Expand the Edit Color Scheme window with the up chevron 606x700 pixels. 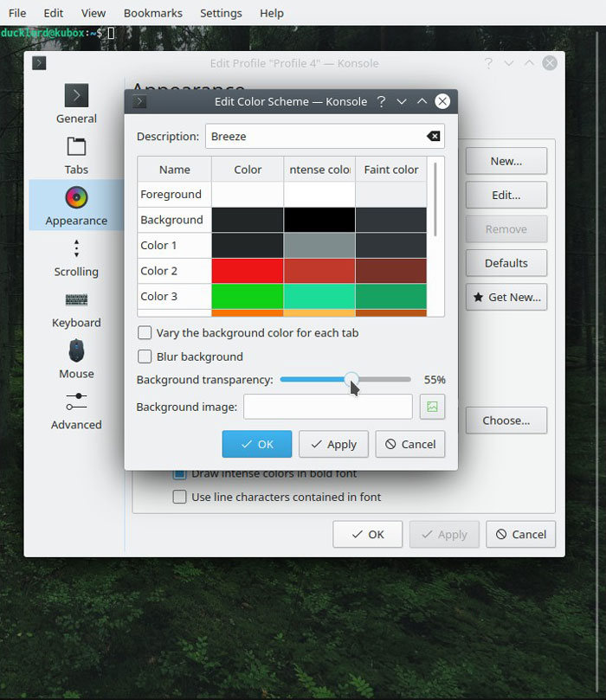422,102
